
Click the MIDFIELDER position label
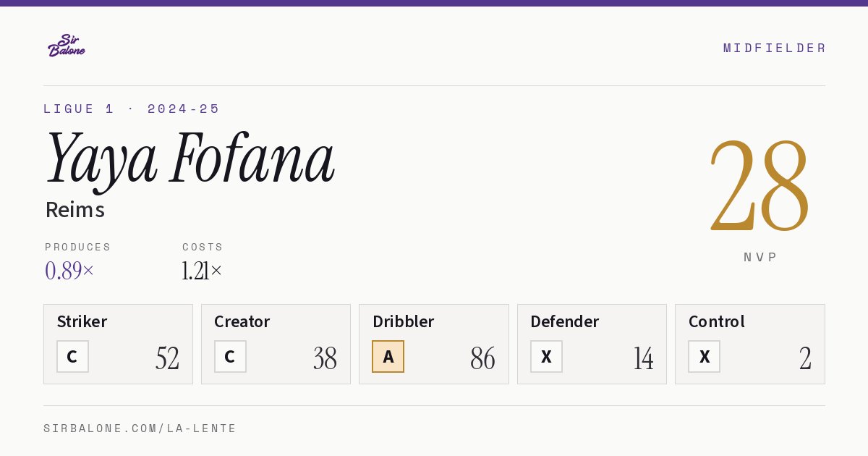tap(774, 48)
